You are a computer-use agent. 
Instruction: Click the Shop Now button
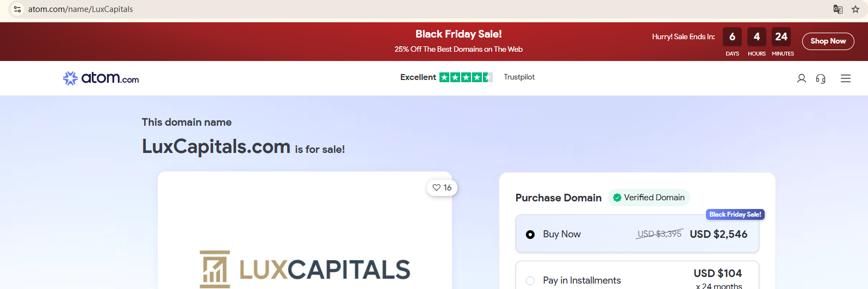(x=828, y=41)
